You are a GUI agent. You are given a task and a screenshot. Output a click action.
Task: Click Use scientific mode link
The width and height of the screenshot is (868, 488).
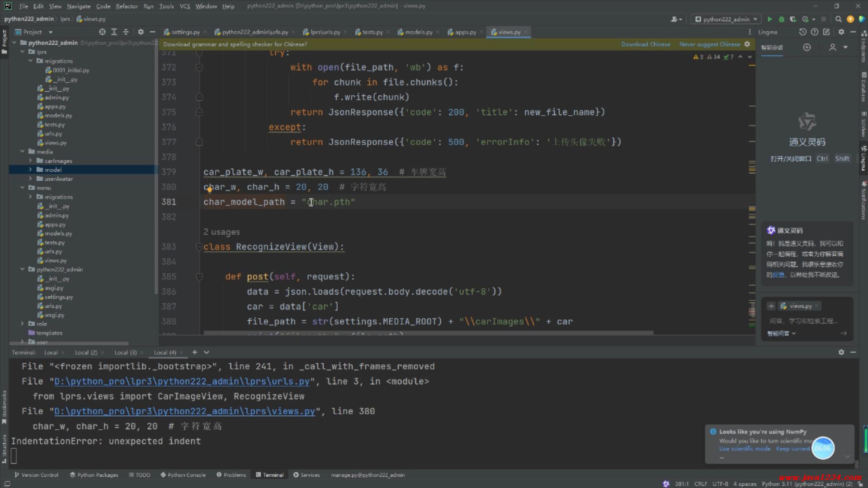(x=745, y=449)
